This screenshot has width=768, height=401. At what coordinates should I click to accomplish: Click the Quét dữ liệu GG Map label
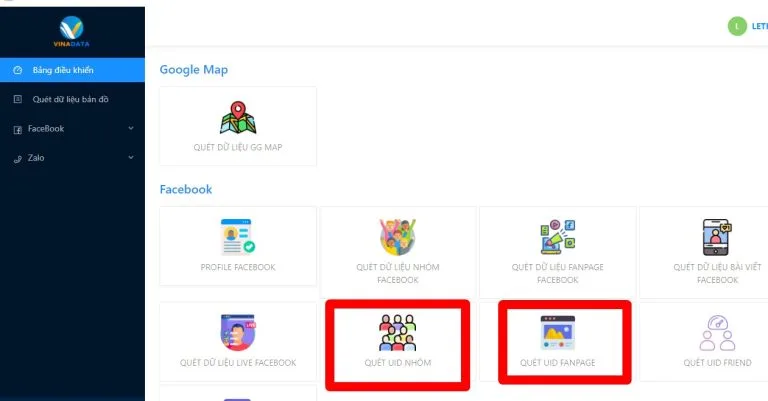point(238,147)
